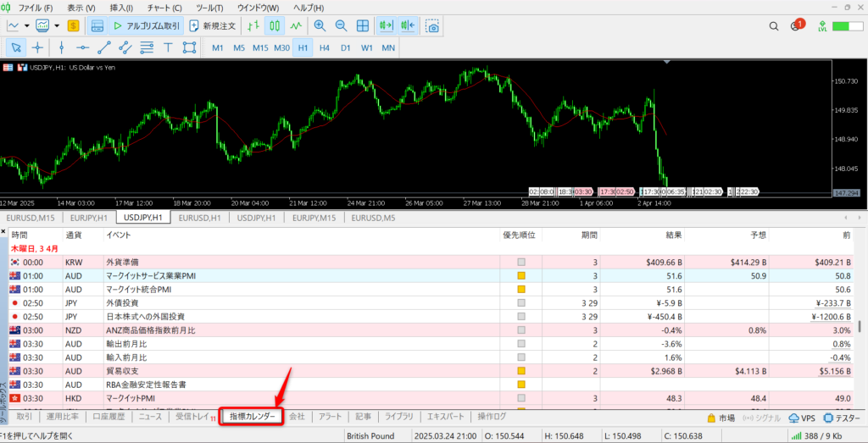Sort by the 優先順位 column header
This screenshot has height=443, width=868.
519,235
